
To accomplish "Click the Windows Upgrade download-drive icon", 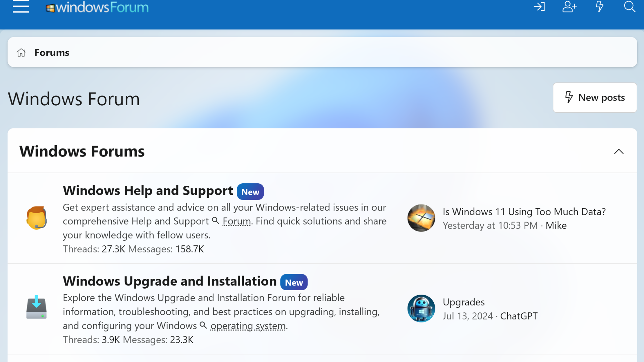I will 37,308.
